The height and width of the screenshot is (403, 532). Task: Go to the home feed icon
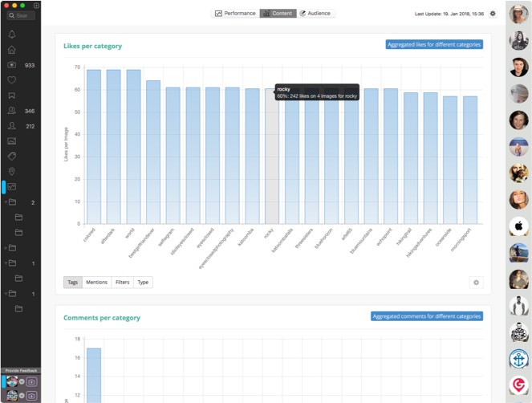coord(11,50)
